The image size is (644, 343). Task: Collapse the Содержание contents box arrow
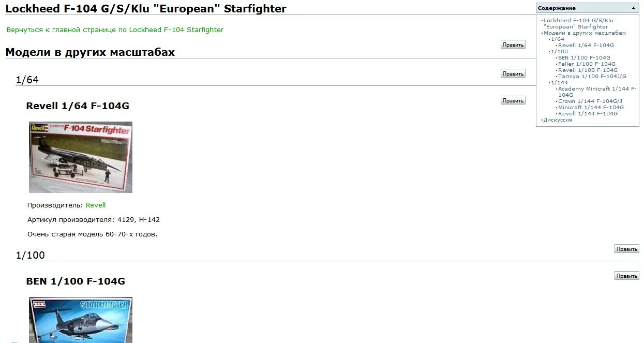coord(634,8)
